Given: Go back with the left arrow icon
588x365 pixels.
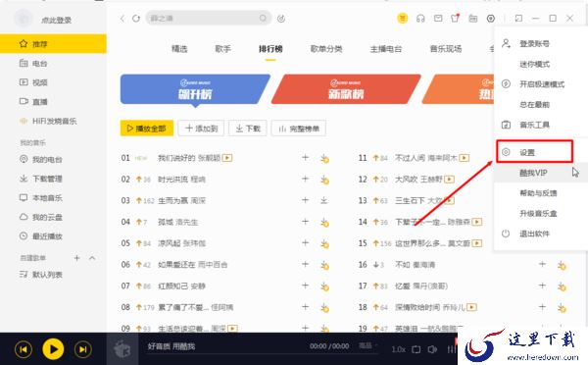Looking at the screenshot, I should pos(122,19).
